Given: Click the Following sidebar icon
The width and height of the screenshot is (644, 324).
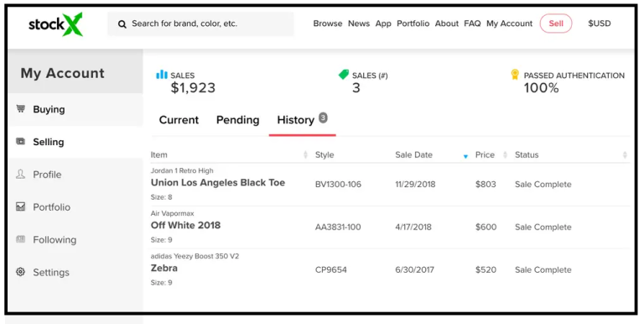Looking at the screenshot, I should [x=20, y=239].
